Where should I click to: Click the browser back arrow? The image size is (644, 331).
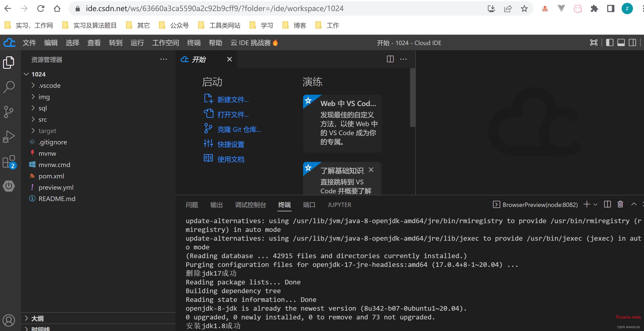tap(8, 8)
